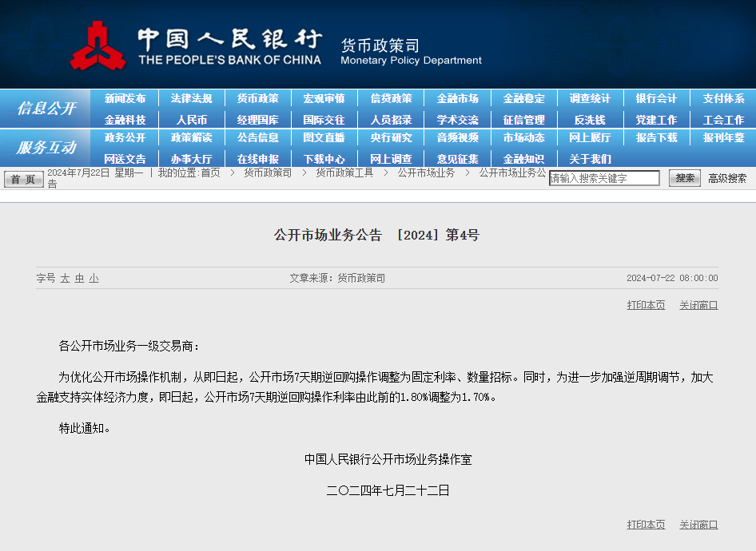Click 打印本页 to print this page
This screenshot has width=756, height=551.
(x=645, y=304)
